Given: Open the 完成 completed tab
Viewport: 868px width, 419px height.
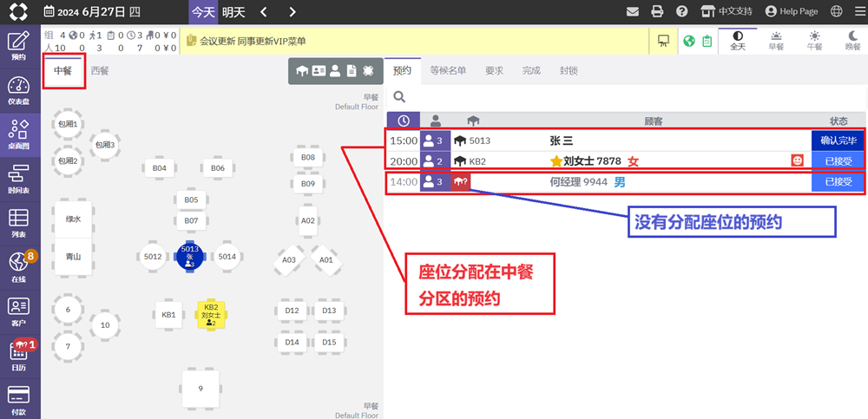Looking at the screenshot, I should (531, 71).
